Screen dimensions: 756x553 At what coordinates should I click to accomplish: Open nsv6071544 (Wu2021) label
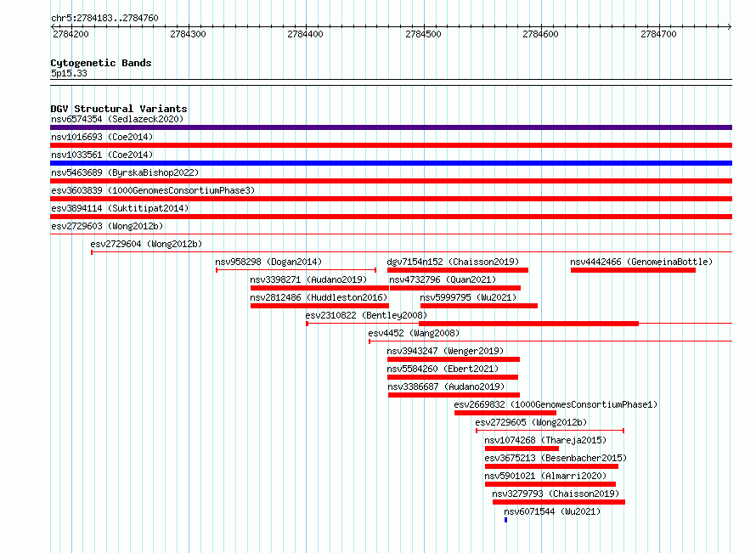552,511
